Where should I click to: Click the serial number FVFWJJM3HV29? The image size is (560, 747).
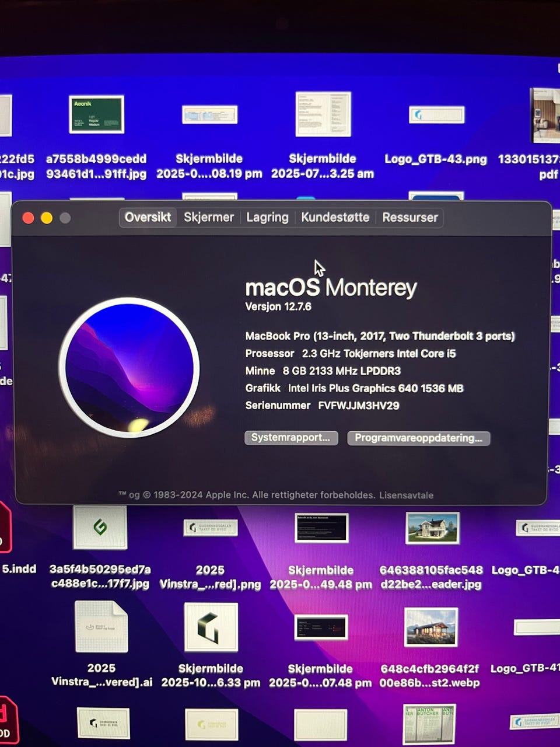pos(358,406)
